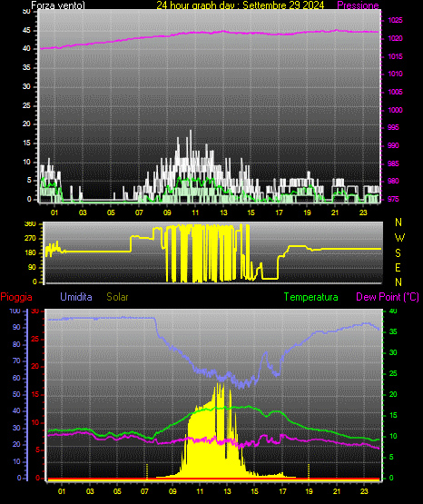
Task: Click the Dew Point (°C) legend label
Action: pos(388,297)
